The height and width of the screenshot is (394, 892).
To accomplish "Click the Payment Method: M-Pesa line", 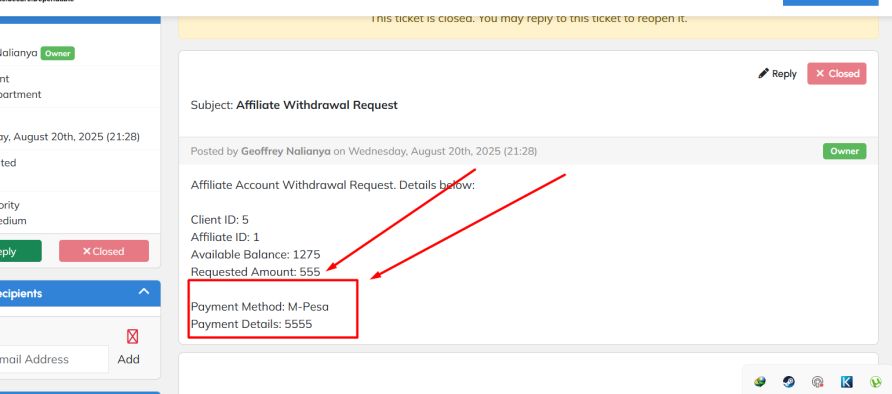I will [x=260, y=307].
